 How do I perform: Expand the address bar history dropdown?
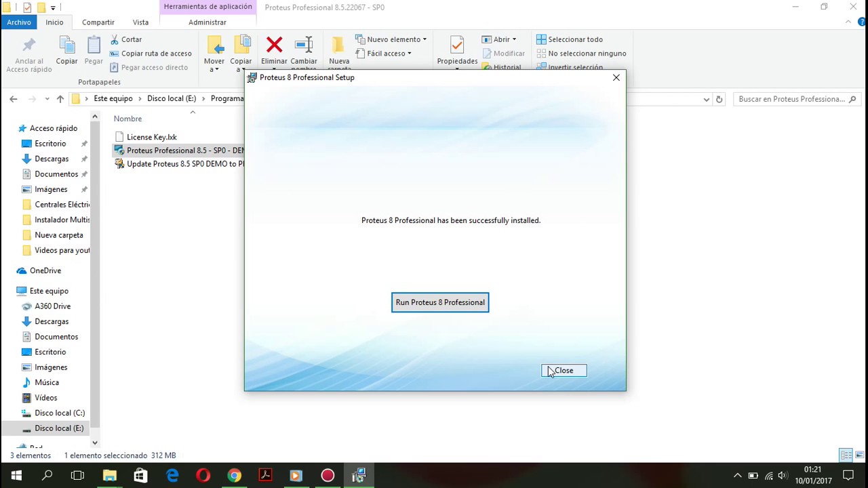(707, 99)
